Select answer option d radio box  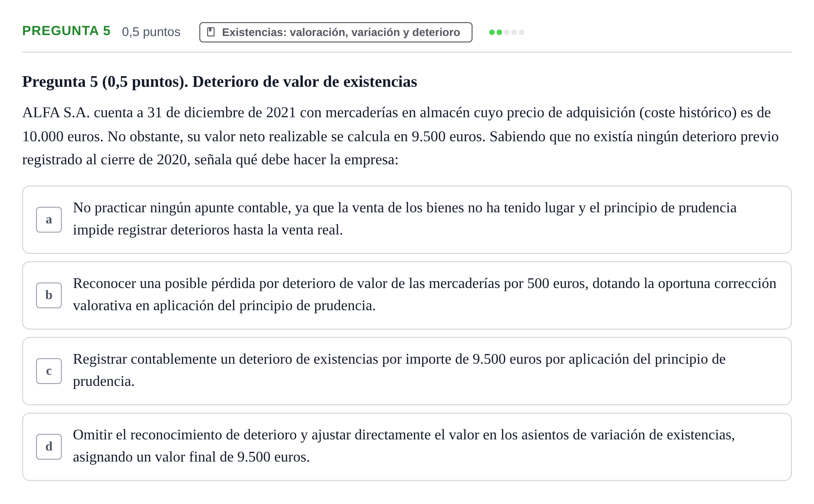point(49,447)
